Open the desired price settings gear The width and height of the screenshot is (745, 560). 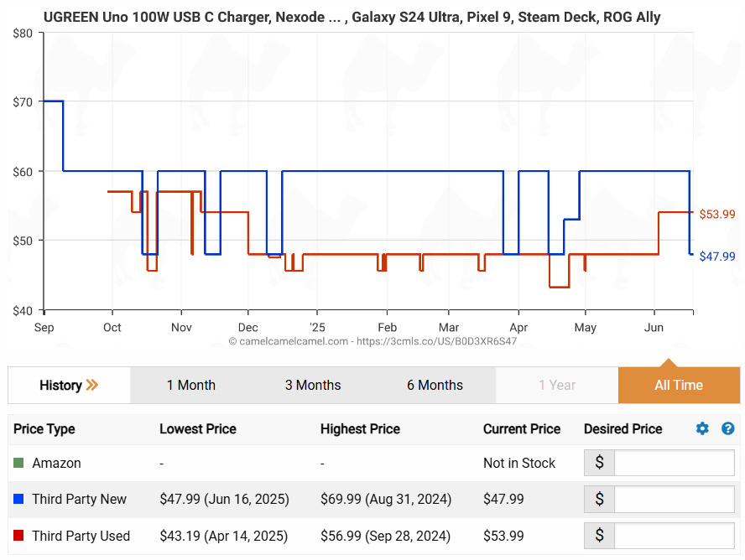tap(702, 428)
